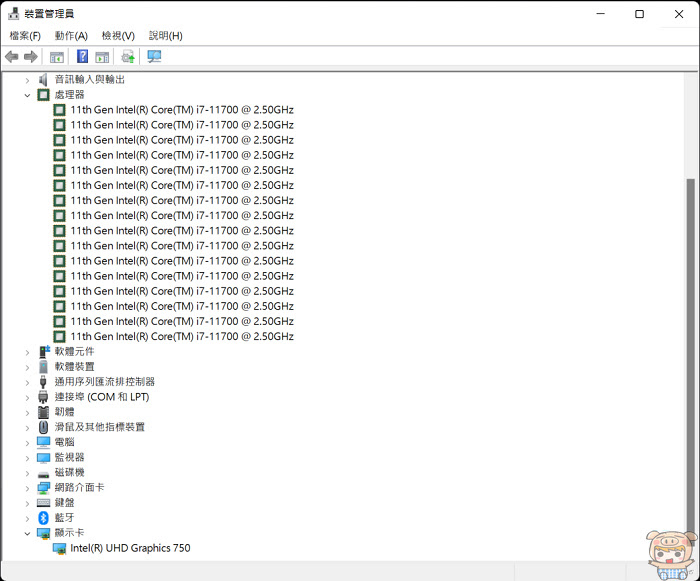Click the 通用序列匯流排控制器 USB icon
Screen dimensions: 700x581
tap(43, 382)
